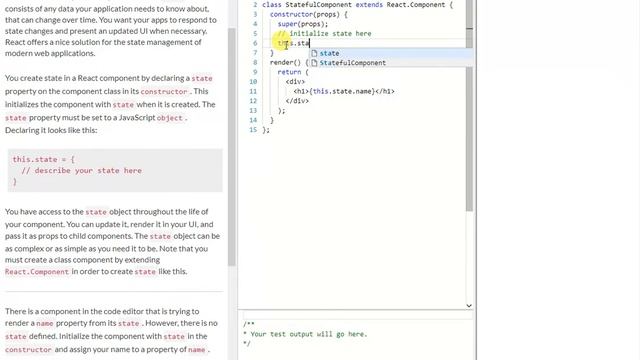Click 'constructor(props) {' on line 3
The height and width of the screenshot is (360, 640).
[309, 14]
